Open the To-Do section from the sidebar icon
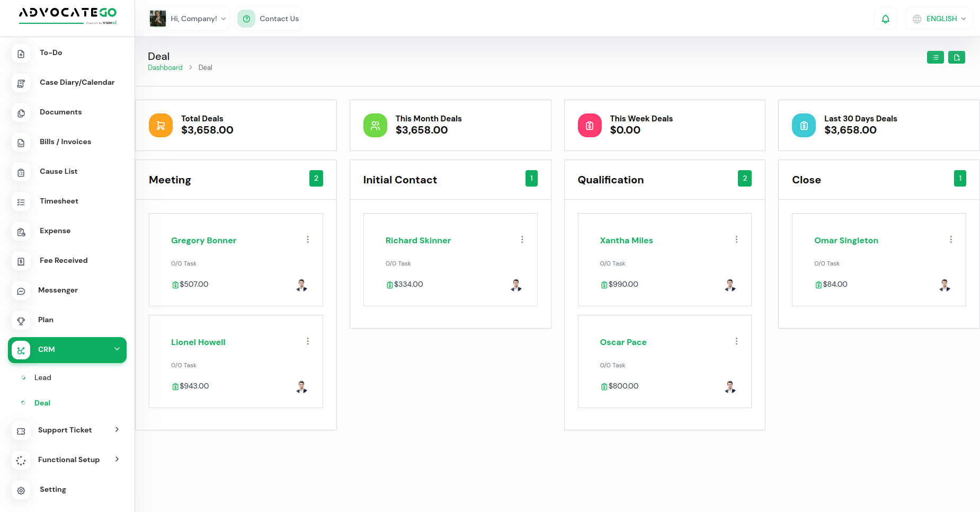This screenshot has height=512, width=980. (x=21, y=54)
